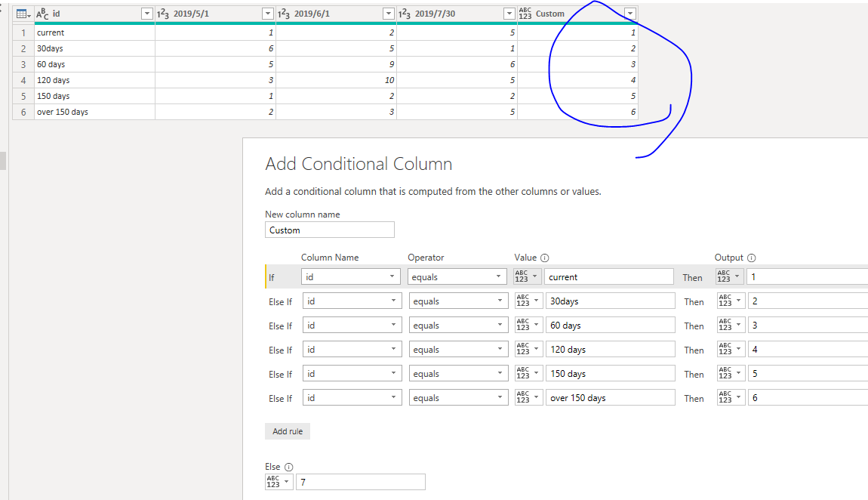
Task: Open Operator dropdown for over 150 days rule
Action: point(458,398)
